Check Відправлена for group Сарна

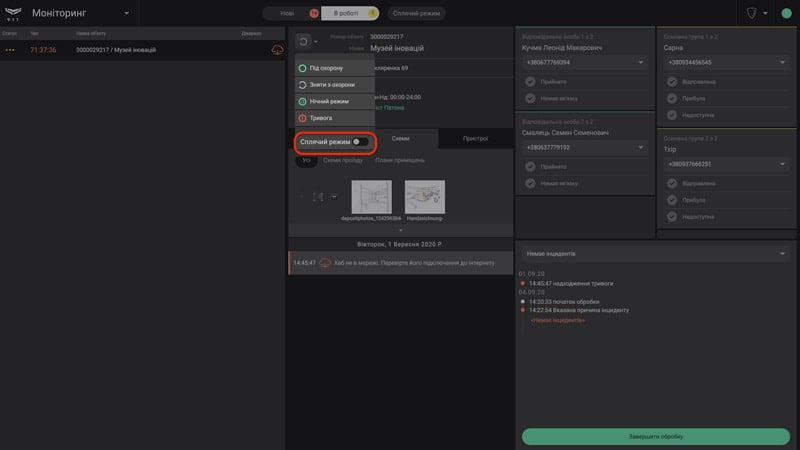point(672,82)
